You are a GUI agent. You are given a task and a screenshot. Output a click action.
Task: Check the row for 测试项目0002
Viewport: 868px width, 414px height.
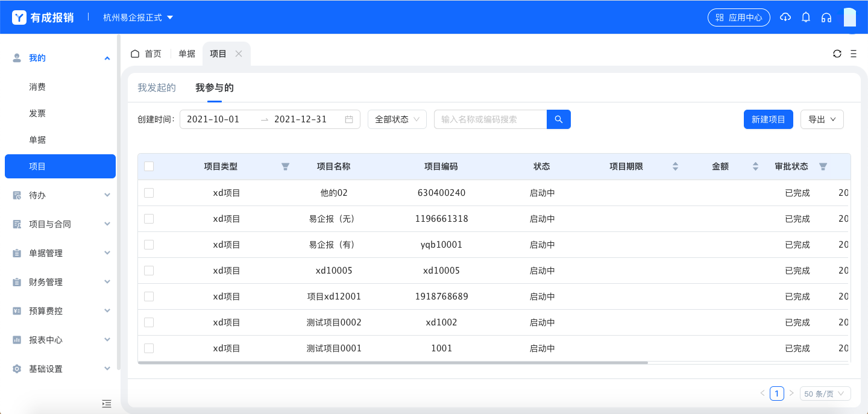coord(149,322)
